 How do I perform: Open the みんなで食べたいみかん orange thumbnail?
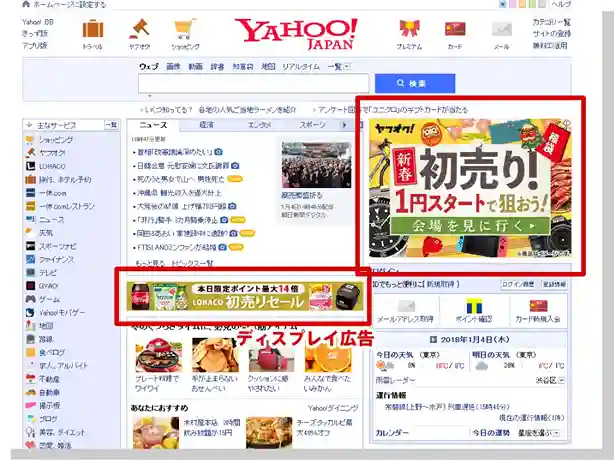pos(328,357)
